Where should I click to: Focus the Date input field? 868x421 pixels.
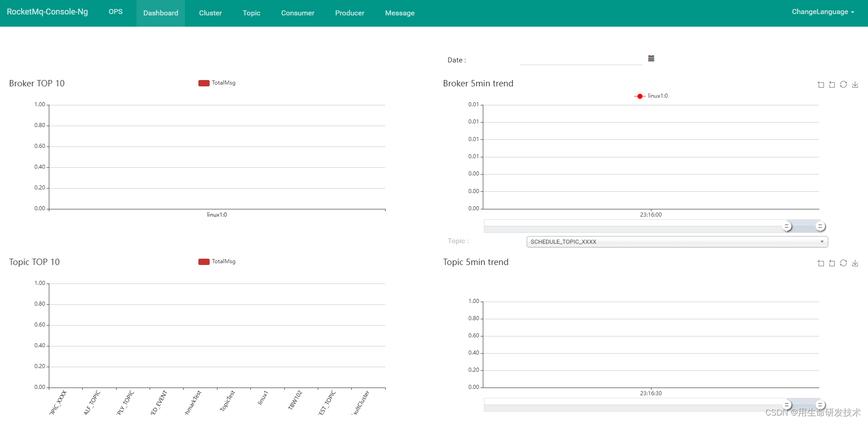581,59
